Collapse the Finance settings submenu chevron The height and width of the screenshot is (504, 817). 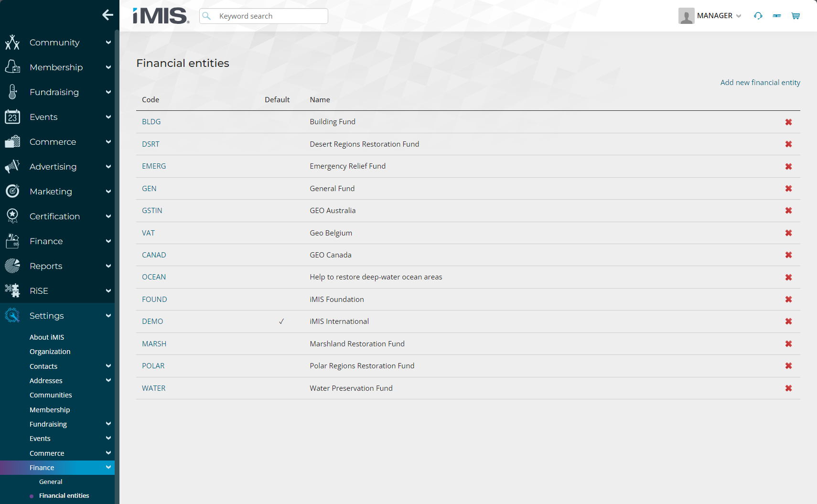coord(108,467)
